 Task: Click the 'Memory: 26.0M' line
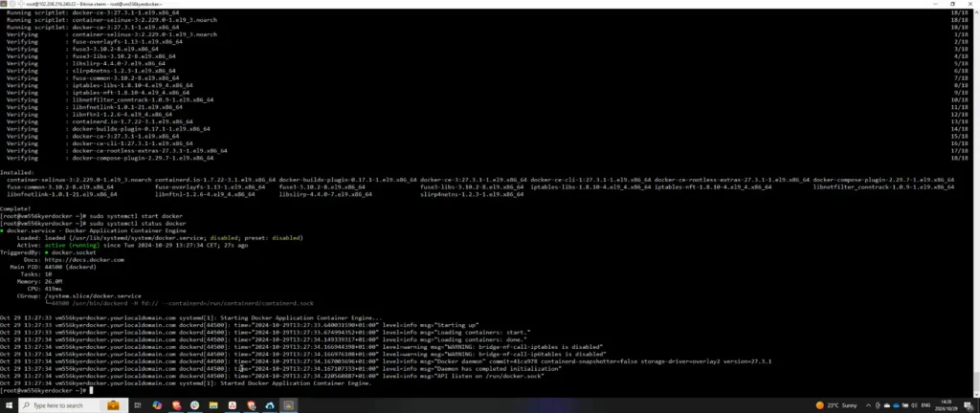click(x=37, y=282)
